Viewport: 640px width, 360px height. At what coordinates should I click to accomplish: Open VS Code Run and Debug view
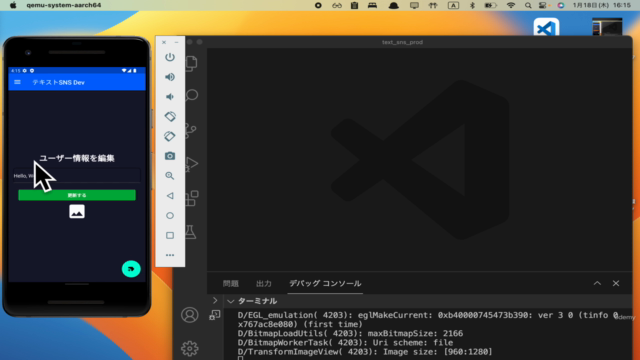(192, 164)
